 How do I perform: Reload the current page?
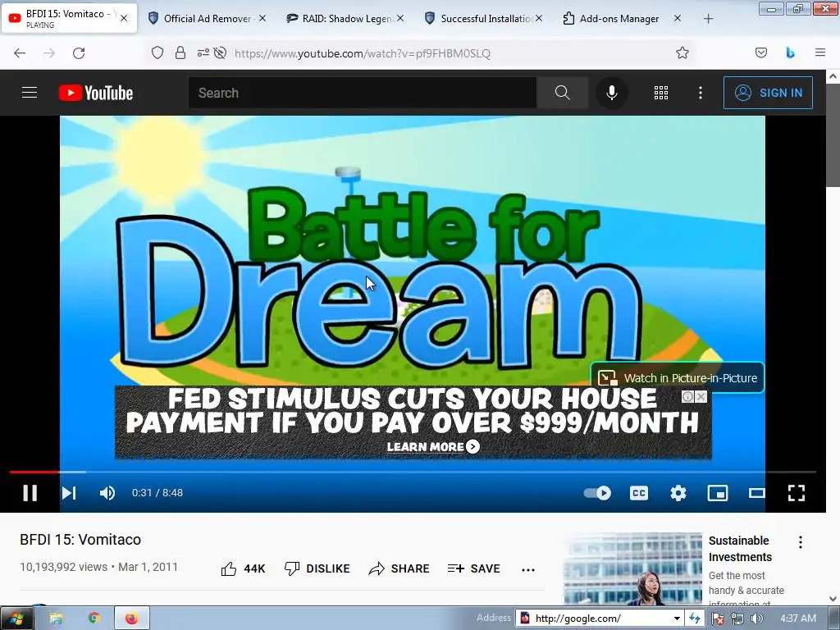[79, 53]
